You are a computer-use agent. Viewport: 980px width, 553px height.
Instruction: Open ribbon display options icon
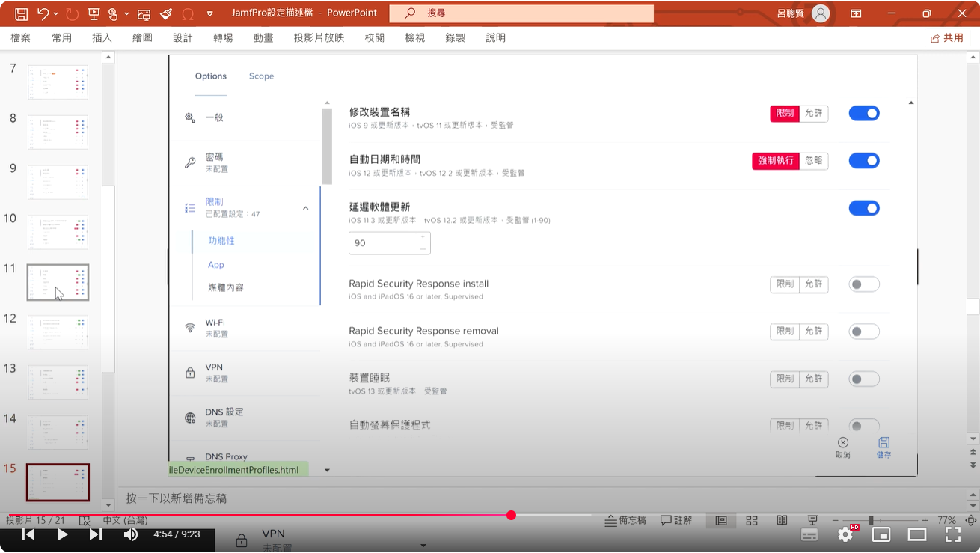[x=856, y=13]
